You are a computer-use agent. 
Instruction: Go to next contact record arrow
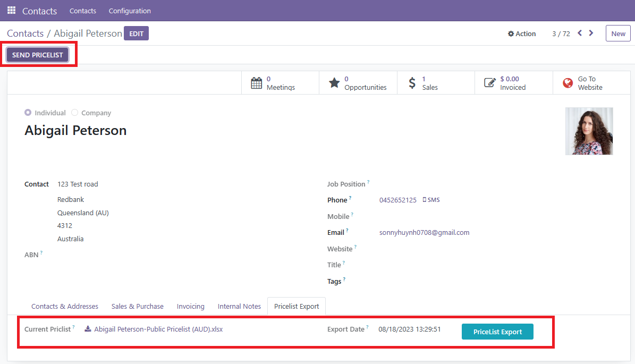(x=591, y=33)
